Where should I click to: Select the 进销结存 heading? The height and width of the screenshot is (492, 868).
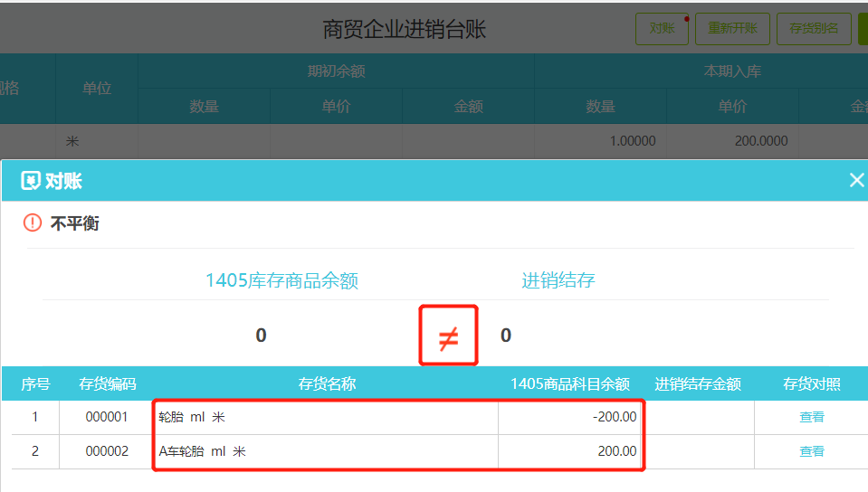pos(558,280)
